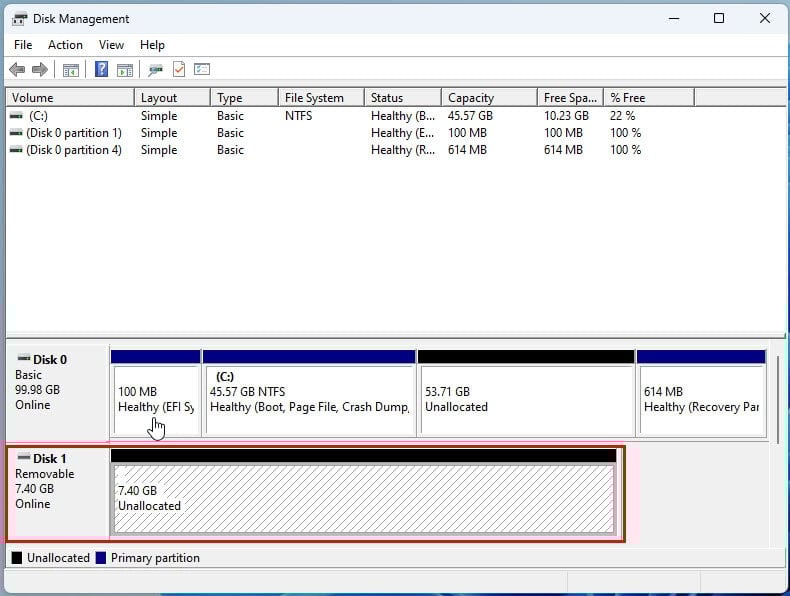Click the Disk 0 label icon

pyautogui.click(x=24, y=359)
